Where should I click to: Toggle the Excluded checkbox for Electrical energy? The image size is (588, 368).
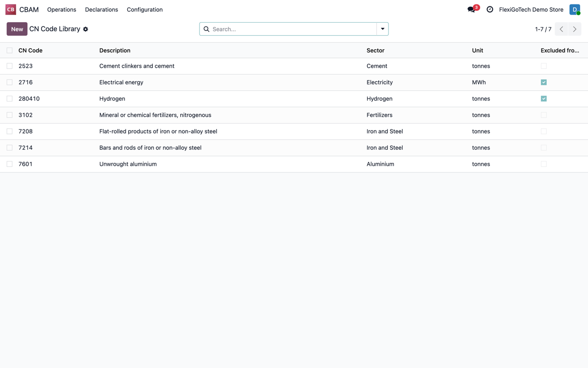544,82
